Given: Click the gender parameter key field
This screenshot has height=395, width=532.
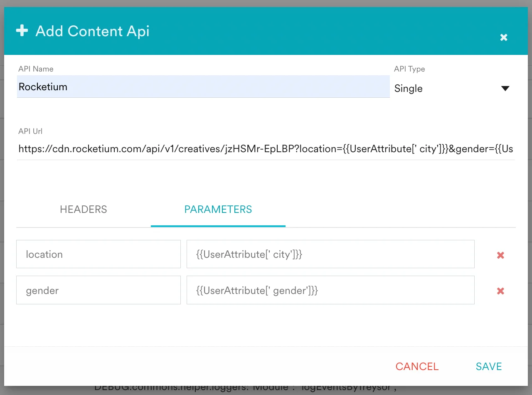Looking at the screenshot, I should pyautogui.click(x=99, y=290).
